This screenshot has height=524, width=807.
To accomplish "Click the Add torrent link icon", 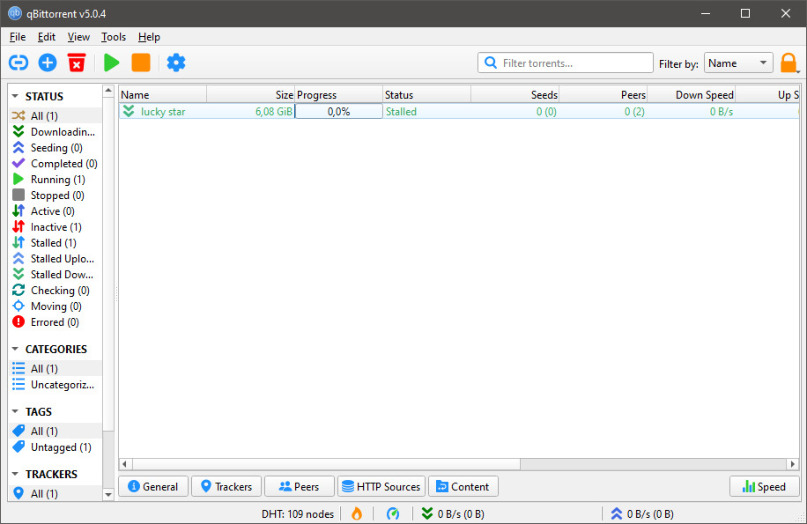I will (18, 63).
